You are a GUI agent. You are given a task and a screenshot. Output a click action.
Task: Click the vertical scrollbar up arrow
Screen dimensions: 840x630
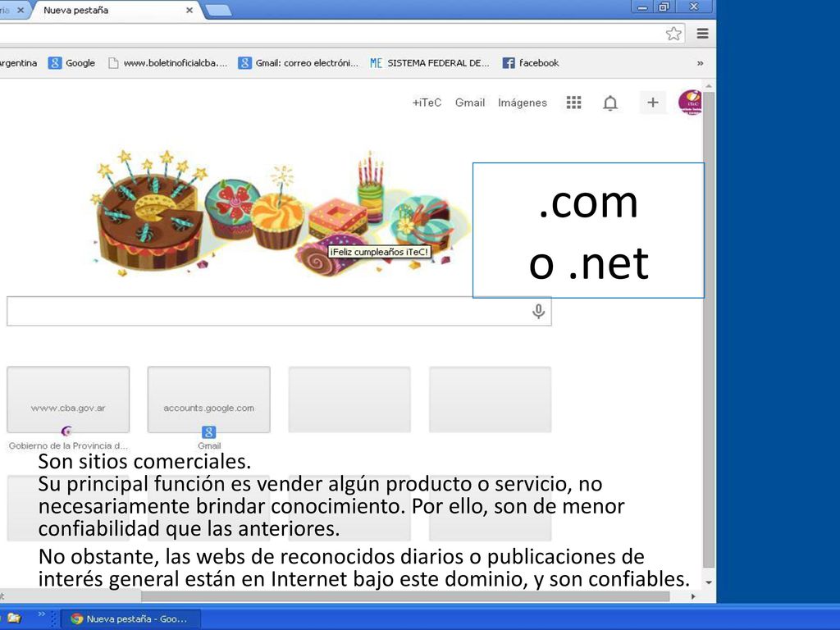click(709, 85)
